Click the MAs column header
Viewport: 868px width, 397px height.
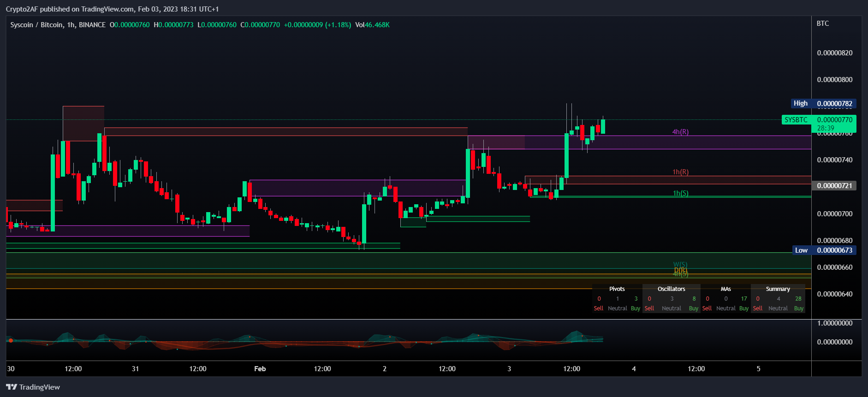tap(725, 289)
